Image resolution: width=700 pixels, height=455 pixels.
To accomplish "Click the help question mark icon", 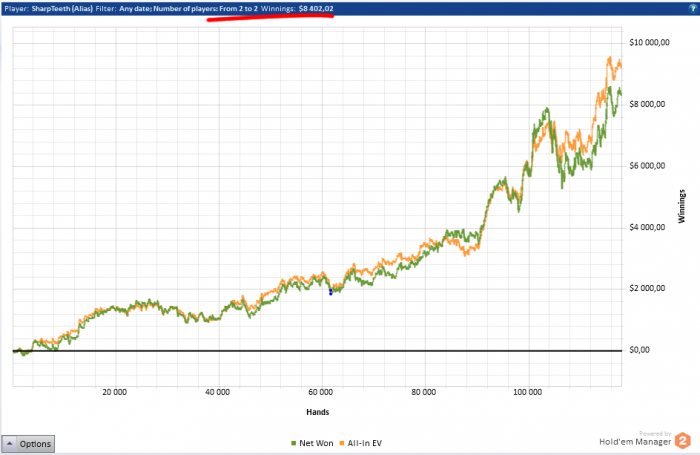I will 693,8.
